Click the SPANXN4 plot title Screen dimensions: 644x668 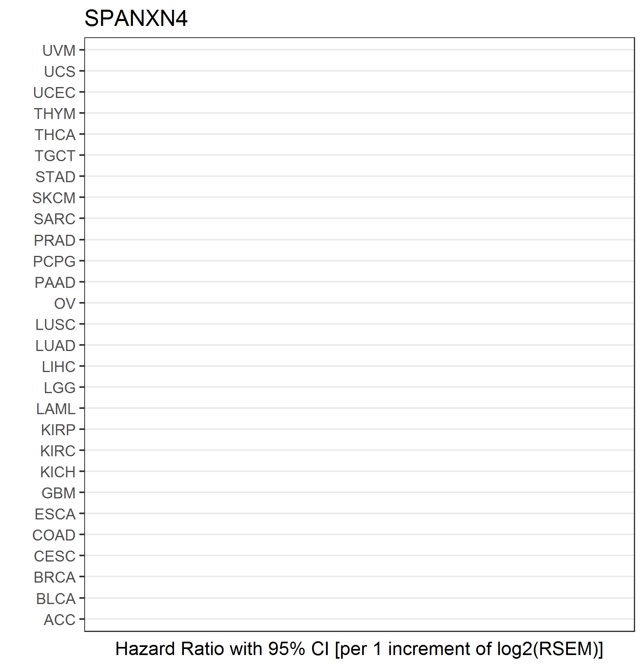pos(136,19)
